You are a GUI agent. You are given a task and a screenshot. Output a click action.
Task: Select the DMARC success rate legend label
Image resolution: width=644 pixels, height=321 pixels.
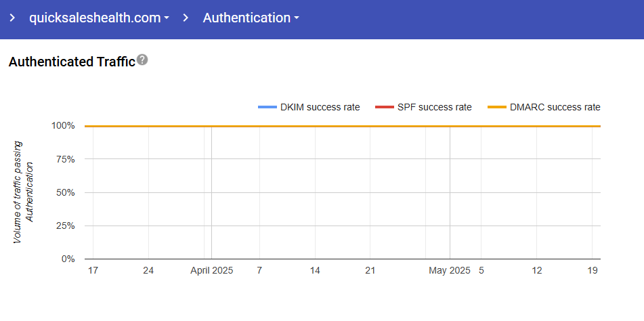point(555,107)
